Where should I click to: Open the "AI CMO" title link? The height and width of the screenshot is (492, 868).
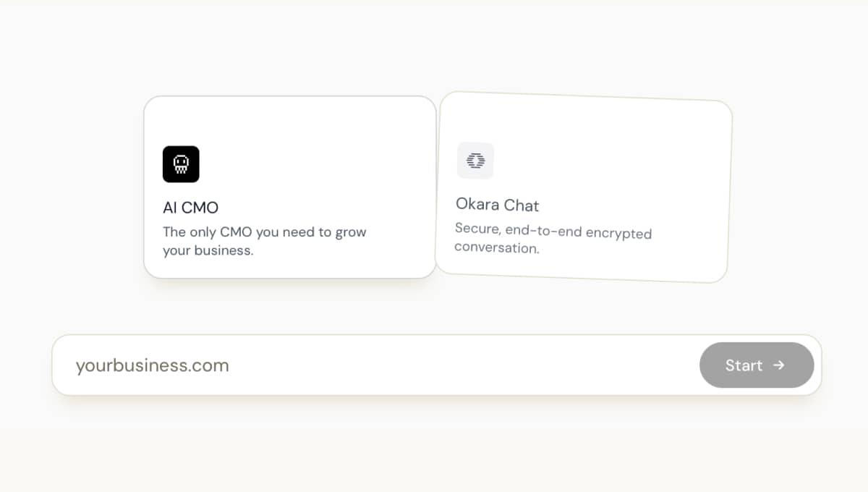(x=190, y=208)
